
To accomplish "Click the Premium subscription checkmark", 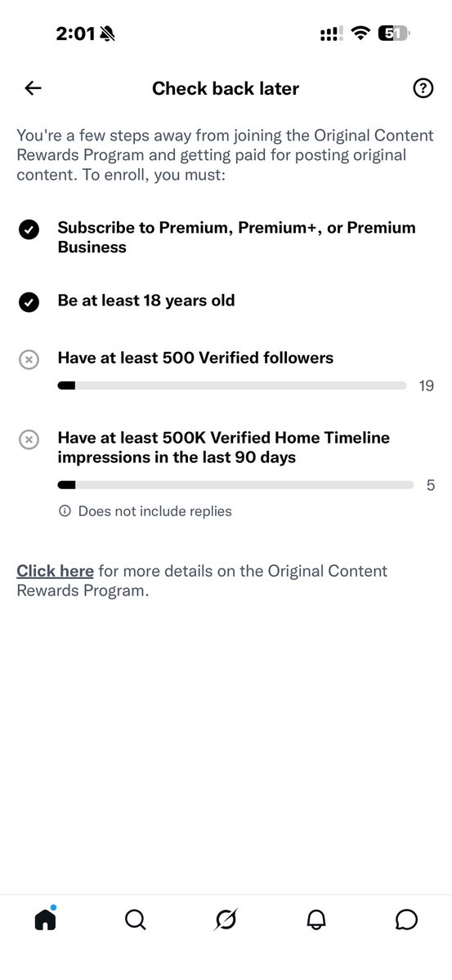I will coord(29,230).
